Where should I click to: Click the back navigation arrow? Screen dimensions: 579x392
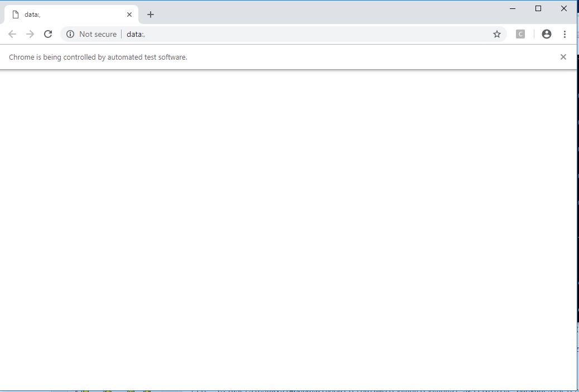coord(12,34)
